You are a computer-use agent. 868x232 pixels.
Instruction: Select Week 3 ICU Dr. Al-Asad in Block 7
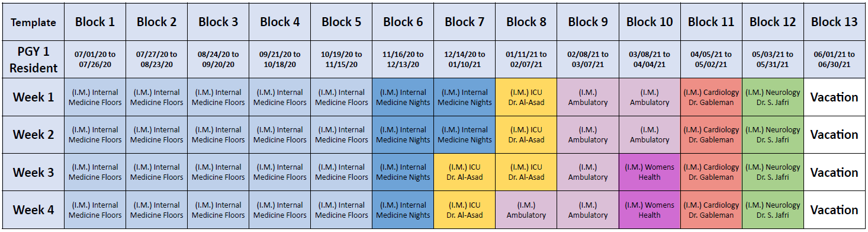465,172
